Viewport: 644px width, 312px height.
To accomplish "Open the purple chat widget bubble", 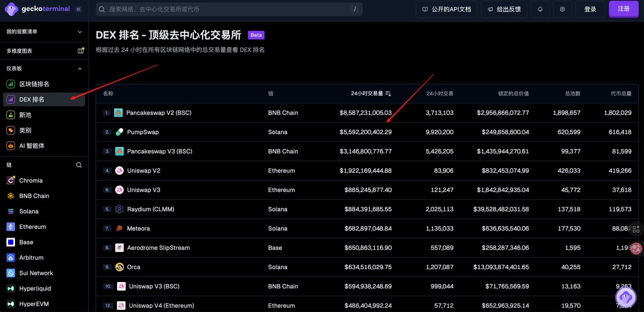I will (x=625, y=297).
